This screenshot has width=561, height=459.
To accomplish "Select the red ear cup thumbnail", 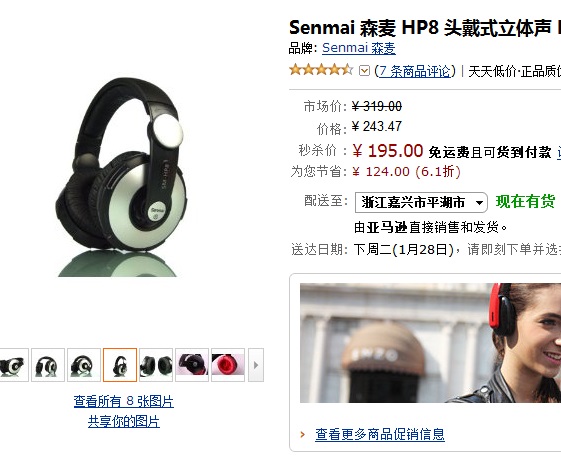I will coord(228,365).
